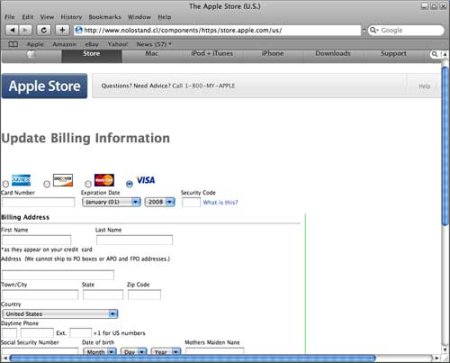
Task: Click the Help link in store banner
Action: click(424, 86)
